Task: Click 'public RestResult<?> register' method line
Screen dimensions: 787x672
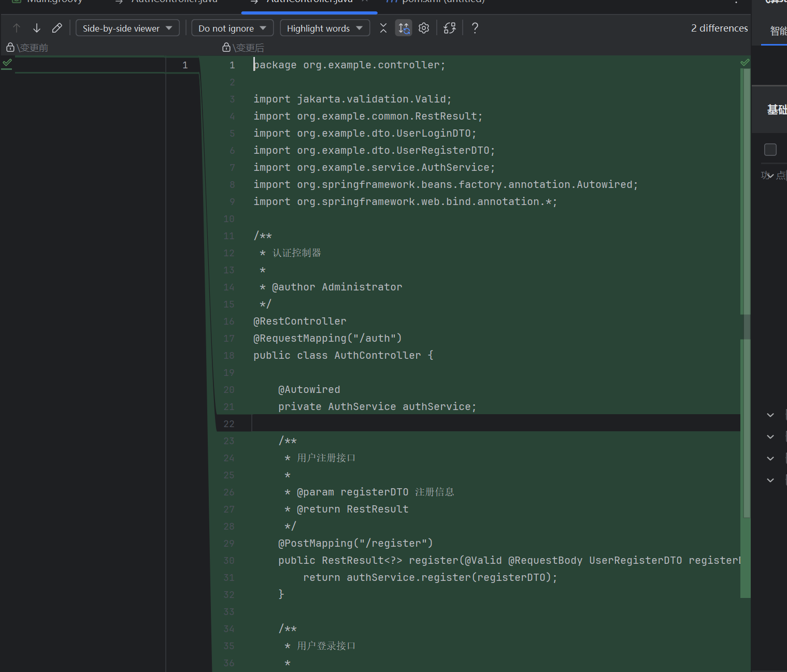Action: pyautogui.click(x=509, y=560)
